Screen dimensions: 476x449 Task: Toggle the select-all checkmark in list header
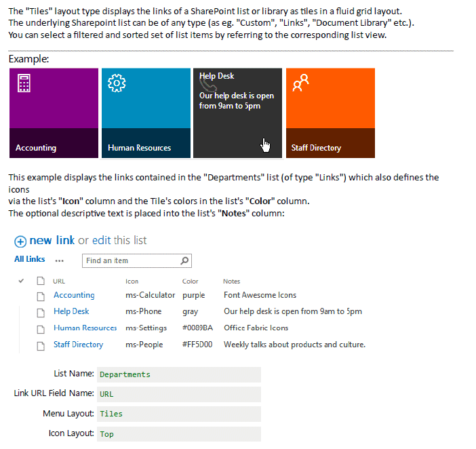click(21, 281)
